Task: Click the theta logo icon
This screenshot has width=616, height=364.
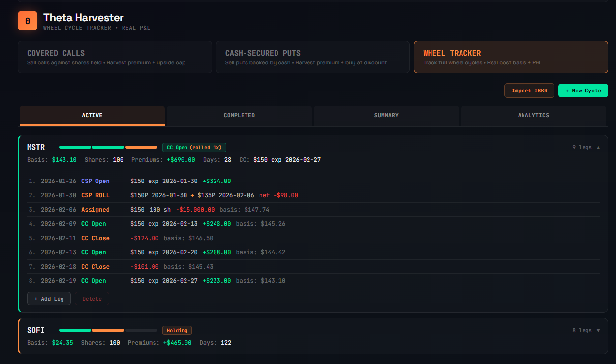Action: (27, 21)
